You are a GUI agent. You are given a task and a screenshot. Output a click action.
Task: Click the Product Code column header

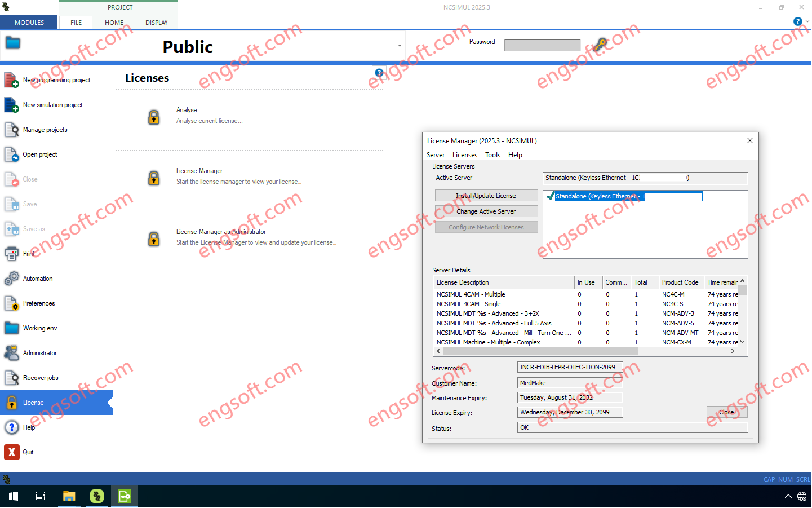pyautogui.click(x=681, y=282)
